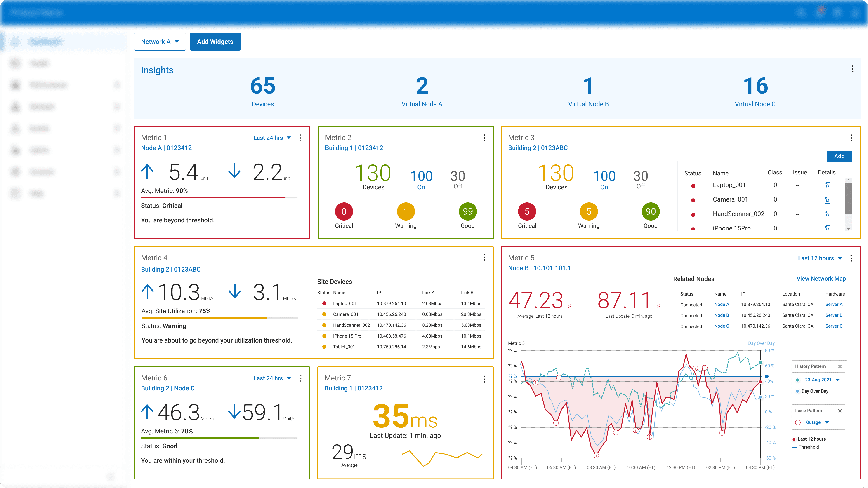Viewport: 868px width, 488px height.
Task: Click View Network Map link
Action: coord(821,279)
